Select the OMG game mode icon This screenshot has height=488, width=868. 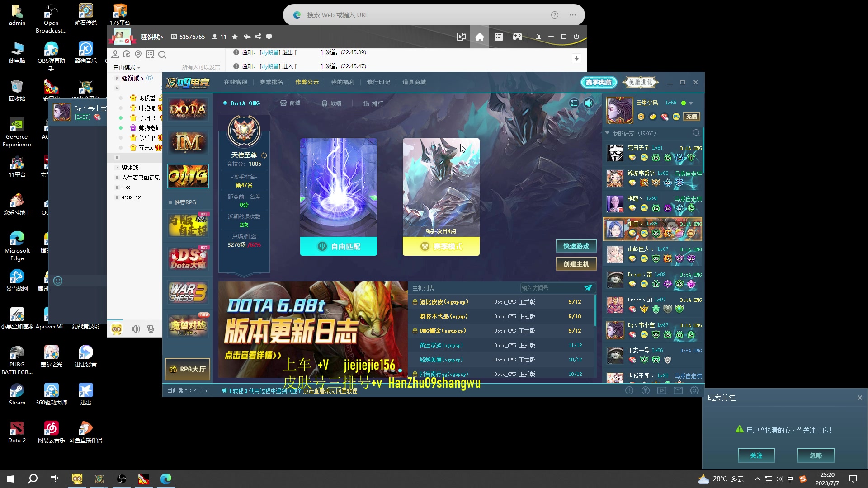pos(188,176)
